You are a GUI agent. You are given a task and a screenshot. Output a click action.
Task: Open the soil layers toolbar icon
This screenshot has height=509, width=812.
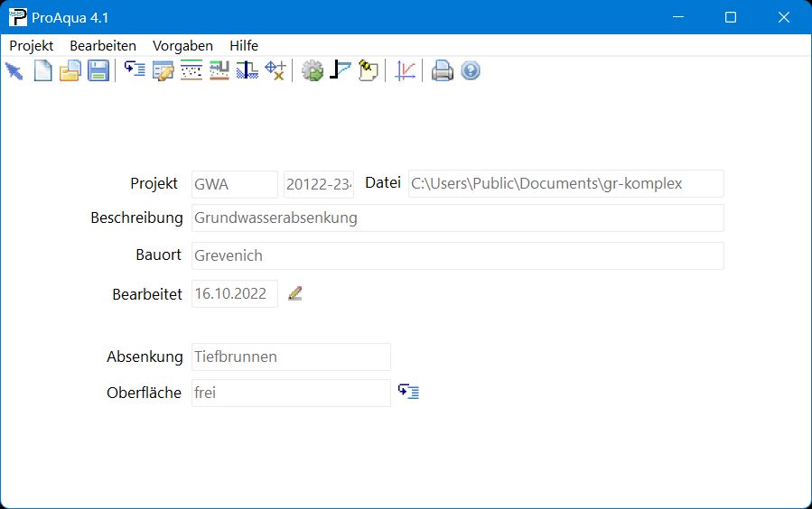coord(191,71)
